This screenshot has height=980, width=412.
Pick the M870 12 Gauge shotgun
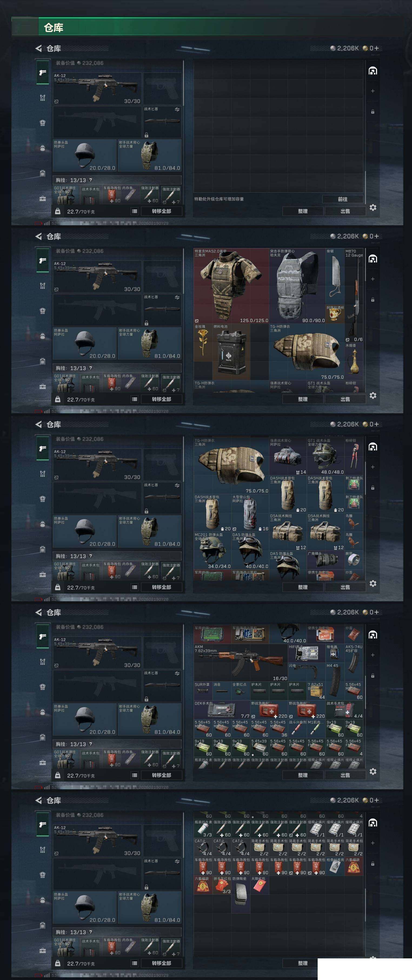point(354,295)
